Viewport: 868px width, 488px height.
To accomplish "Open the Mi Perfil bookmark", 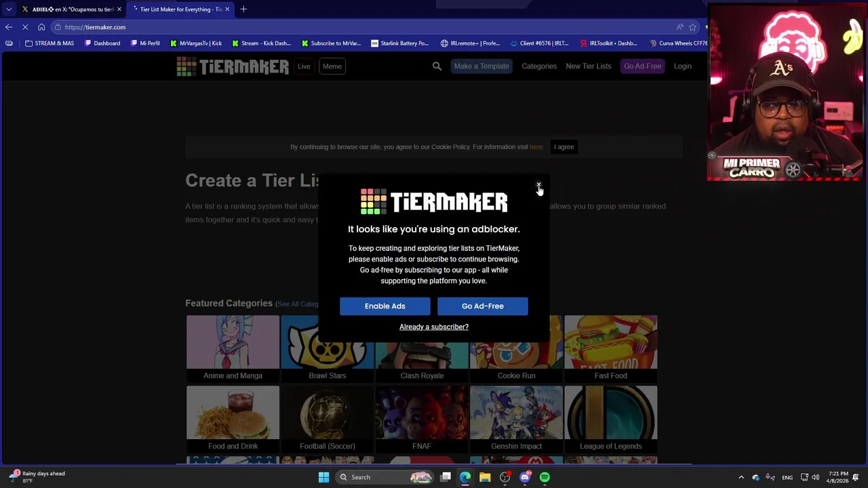I will 144,43.
